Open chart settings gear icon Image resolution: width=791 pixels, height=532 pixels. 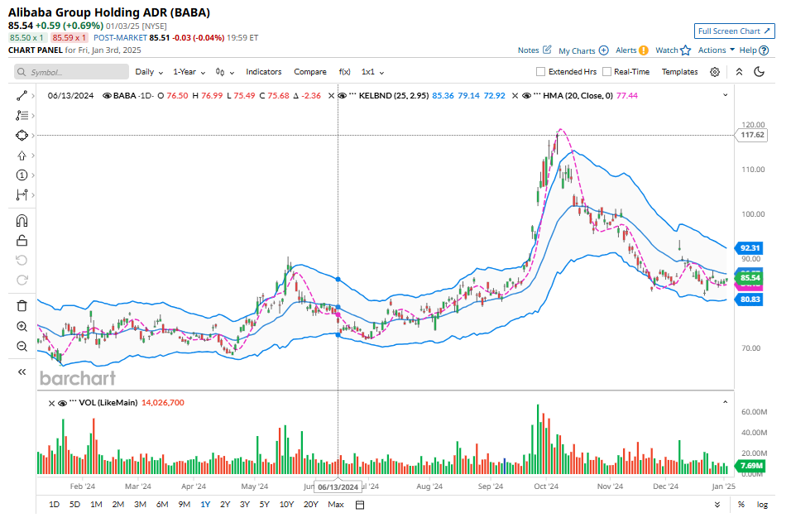715,72
